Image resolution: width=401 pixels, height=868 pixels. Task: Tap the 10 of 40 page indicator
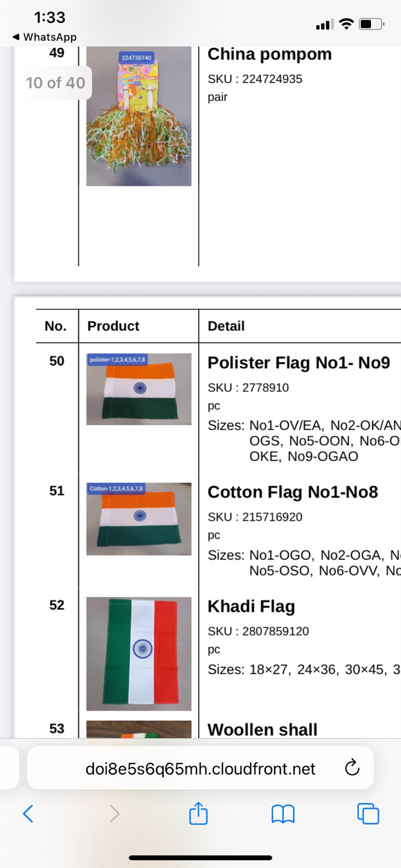[x=55, y=82]
